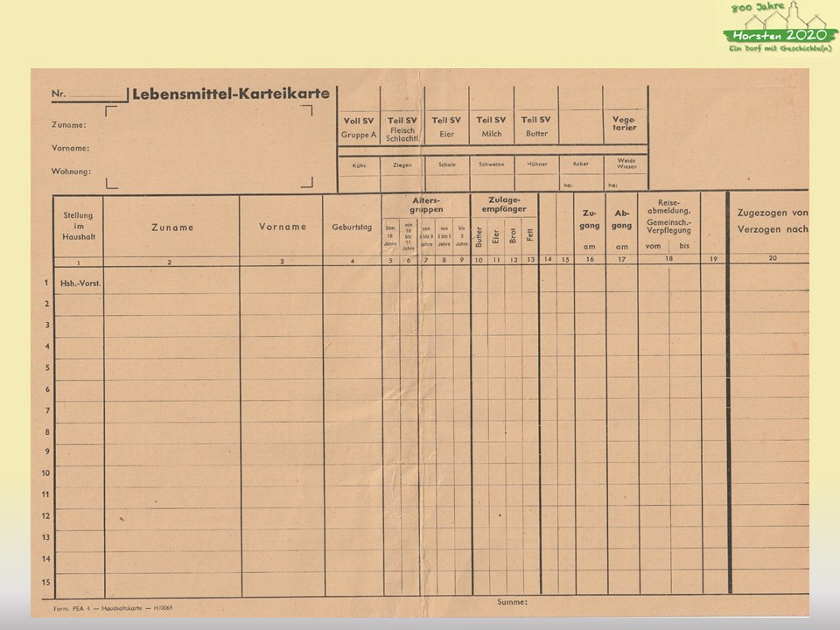
Task: Click the Vorname column header in table
Action: point(283,227)
